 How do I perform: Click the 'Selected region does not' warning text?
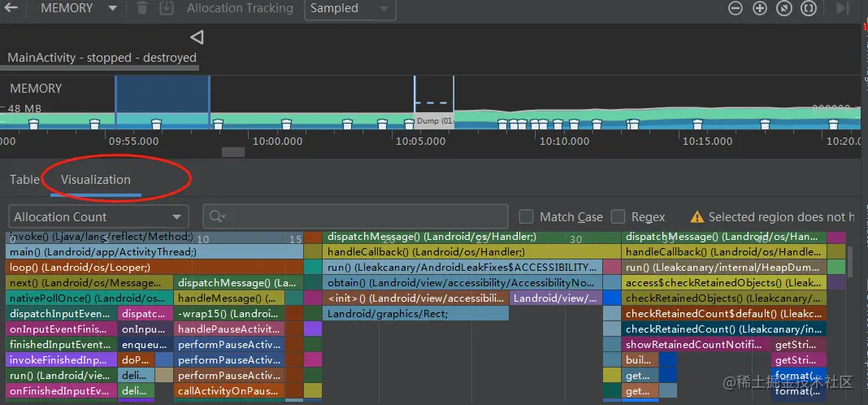(782, 217)
